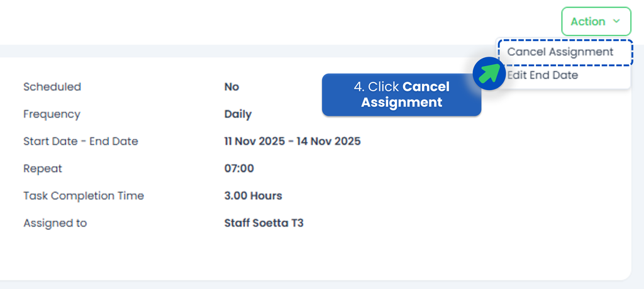Click the chevron arrow inside Action button
Image resolution: width=644 pixels, height=289 pixels.
tap(616, 21)
